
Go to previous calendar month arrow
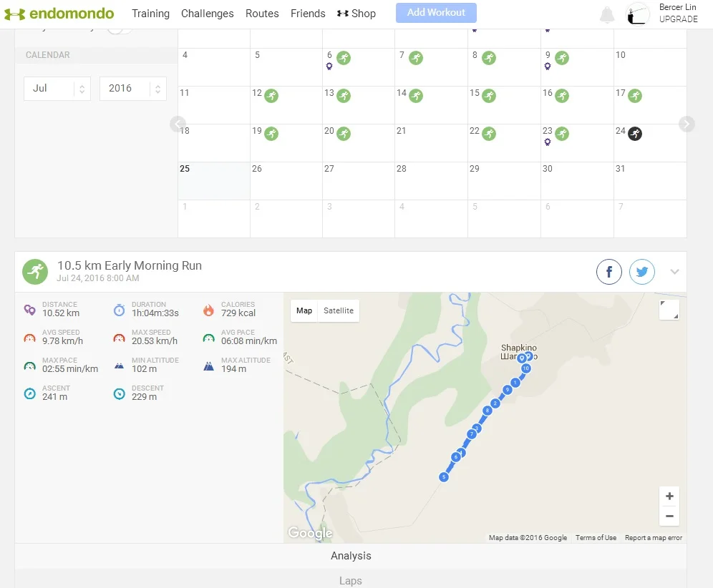coord(178,124)
